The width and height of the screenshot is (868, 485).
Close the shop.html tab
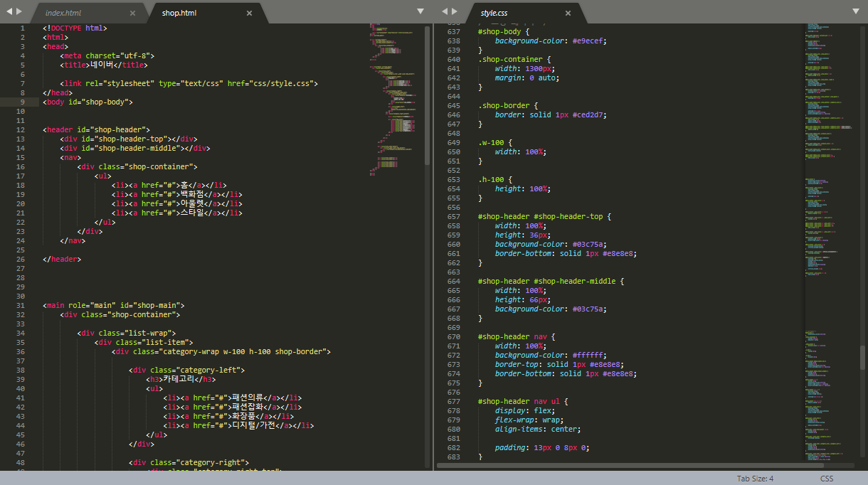point(249,13)
